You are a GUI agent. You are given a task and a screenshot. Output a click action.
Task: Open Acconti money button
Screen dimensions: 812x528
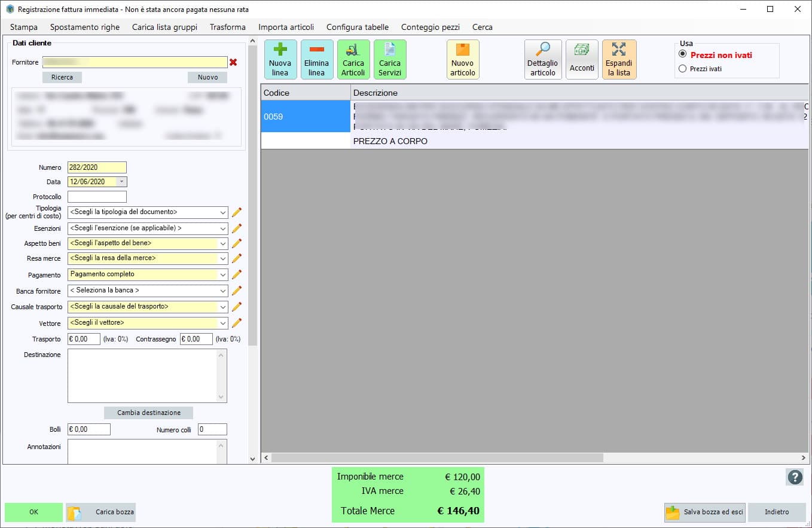[582, 60]
